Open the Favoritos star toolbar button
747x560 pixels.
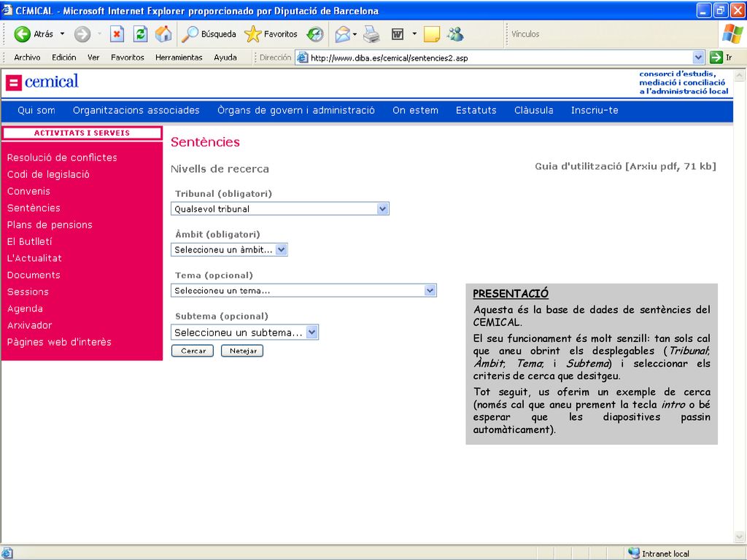271,34
